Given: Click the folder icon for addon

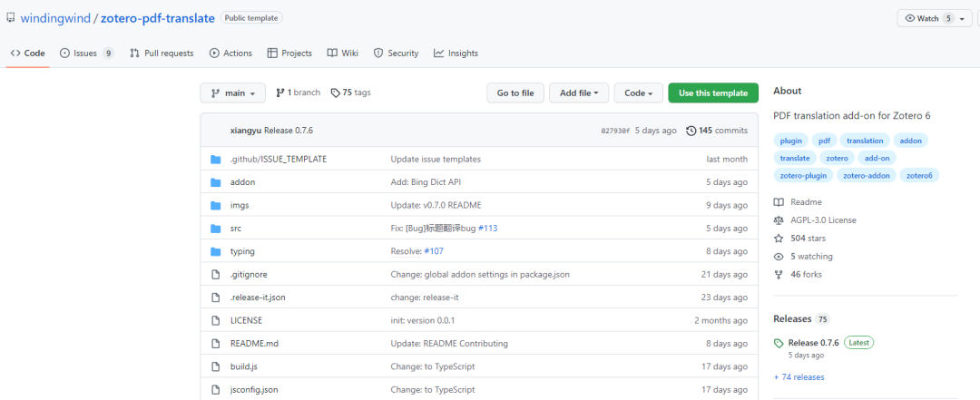Looking at the screenshot, I should coord(216,182).
